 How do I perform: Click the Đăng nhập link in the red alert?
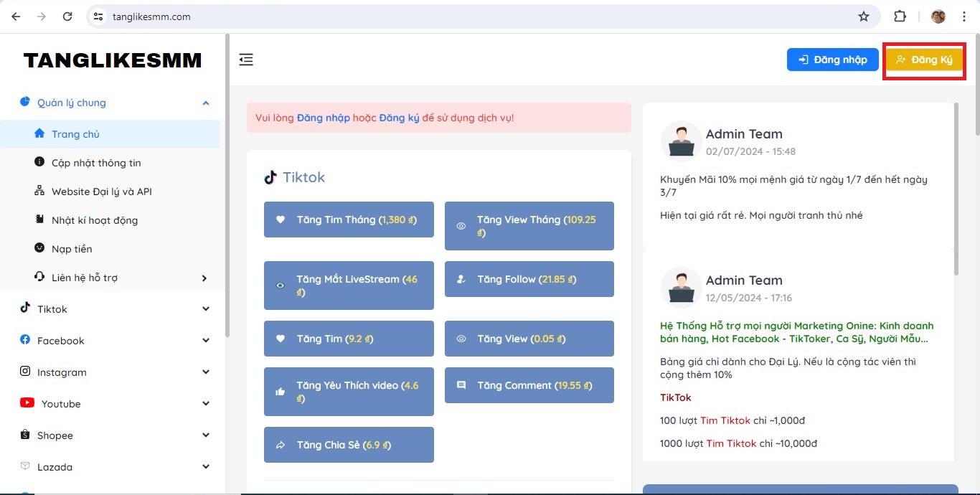(x=324, y=118)
